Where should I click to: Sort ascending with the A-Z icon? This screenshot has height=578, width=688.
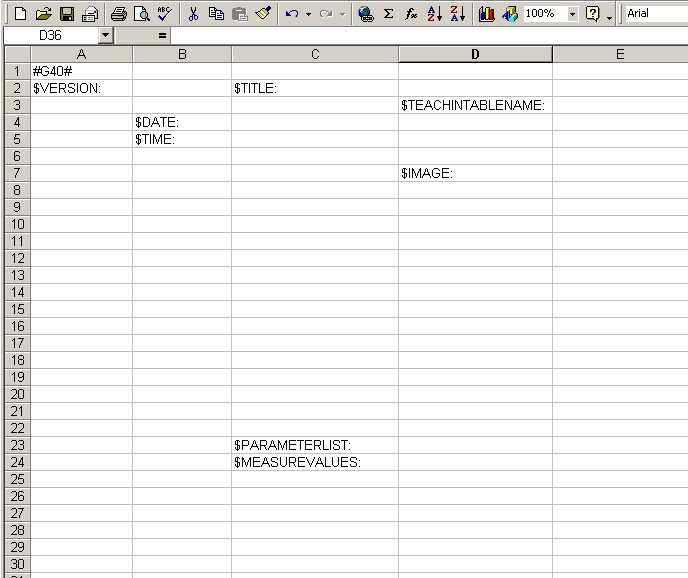[x=435, y=14]
